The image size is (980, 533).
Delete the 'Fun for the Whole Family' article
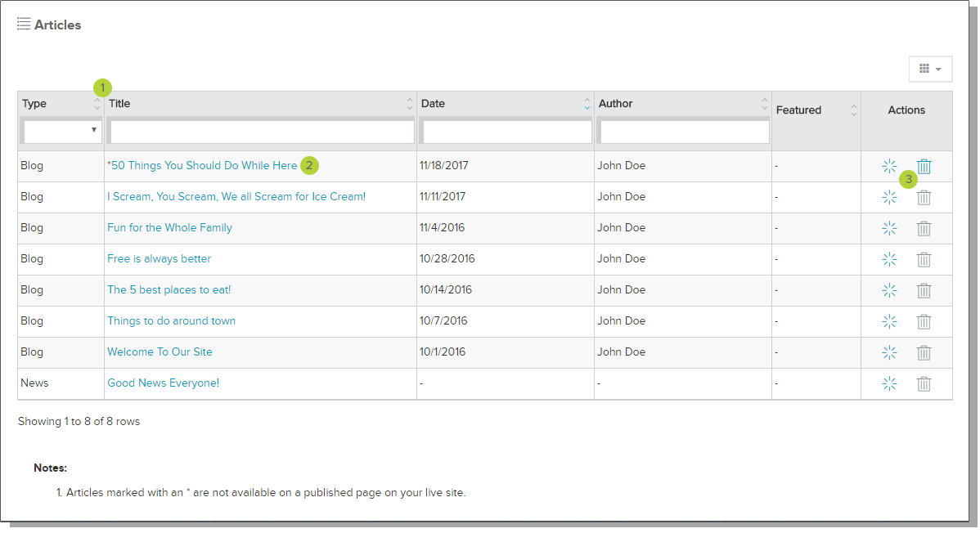(924, 229)
